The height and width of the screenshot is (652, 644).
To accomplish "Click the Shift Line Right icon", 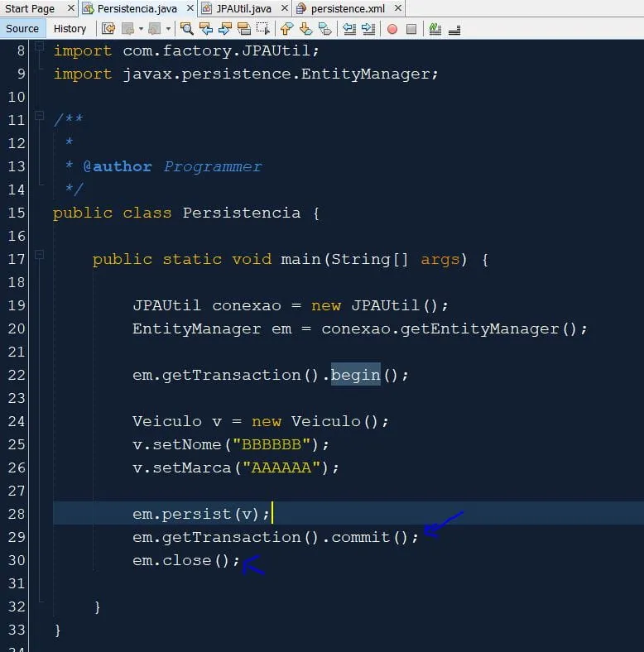I will coord(368,28).
